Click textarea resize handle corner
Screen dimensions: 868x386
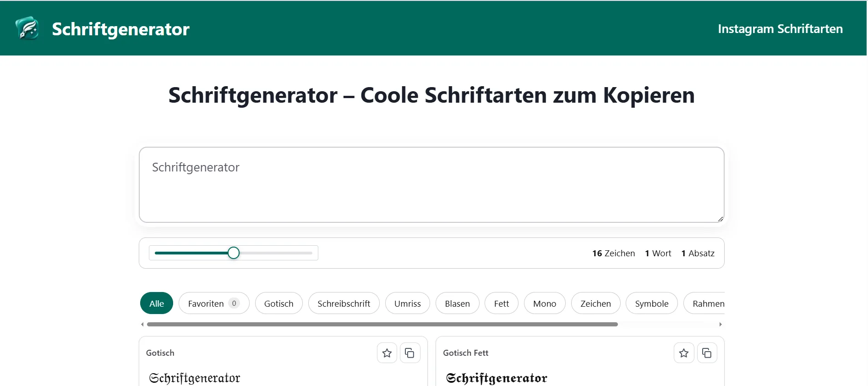point(721,219)
